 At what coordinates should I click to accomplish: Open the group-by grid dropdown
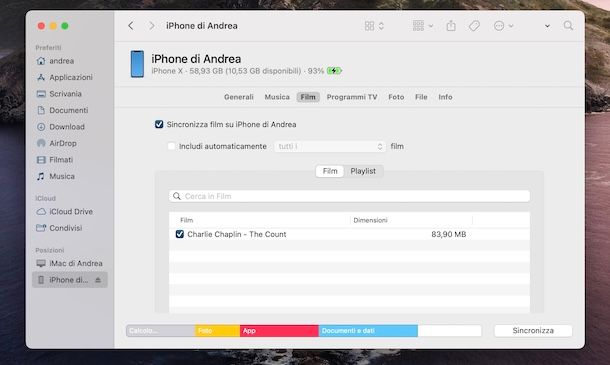pos(422,26)
